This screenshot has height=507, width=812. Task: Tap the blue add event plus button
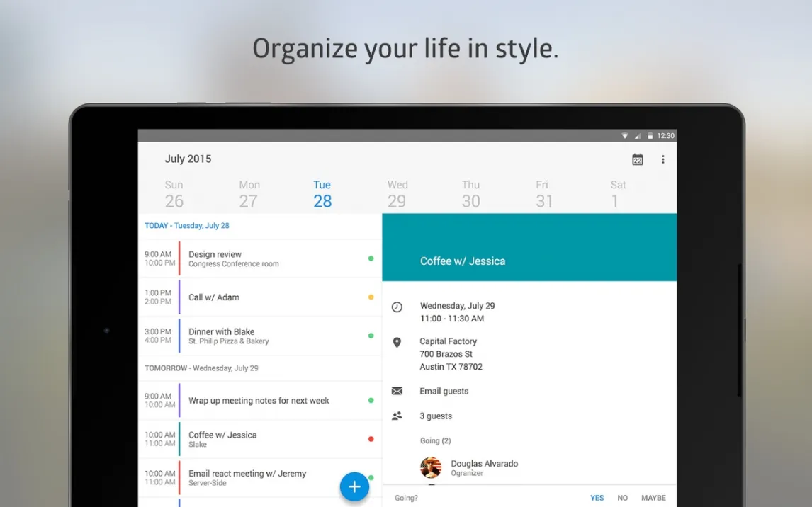click(x=354, y=487)
